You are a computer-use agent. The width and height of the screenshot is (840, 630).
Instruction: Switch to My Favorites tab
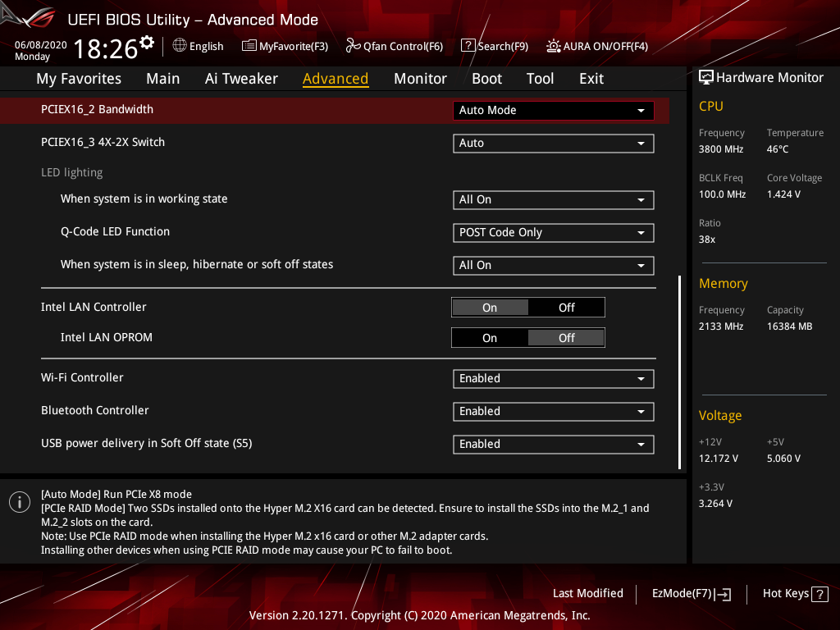[79, 79]
